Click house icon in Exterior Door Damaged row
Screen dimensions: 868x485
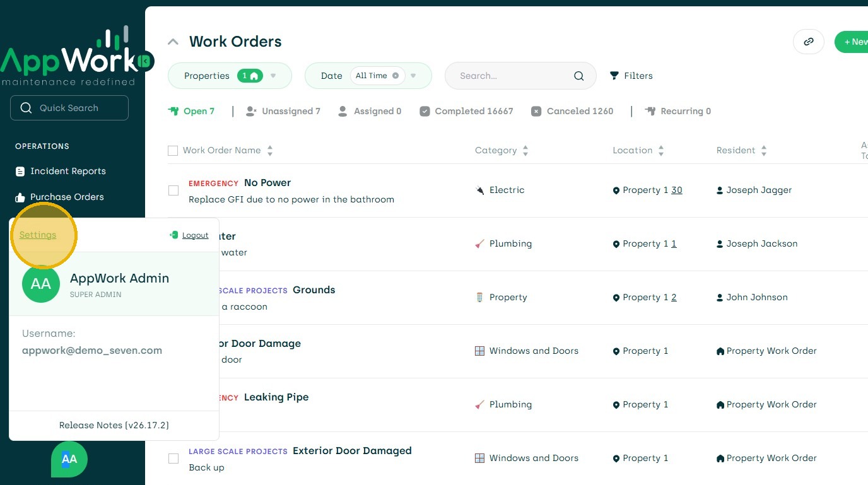(x=720, y=459)
